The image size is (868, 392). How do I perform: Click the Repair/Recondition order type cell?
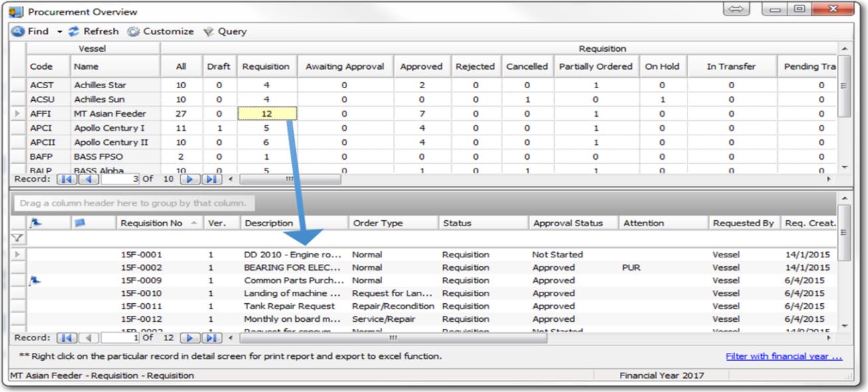[x=394, y=306]
